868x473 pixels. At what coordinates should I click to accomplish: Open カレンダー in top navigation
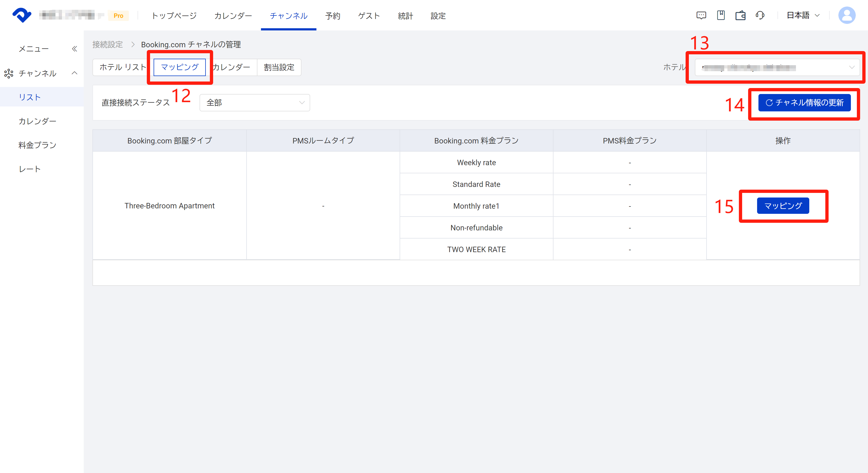(x=233, y=15)
